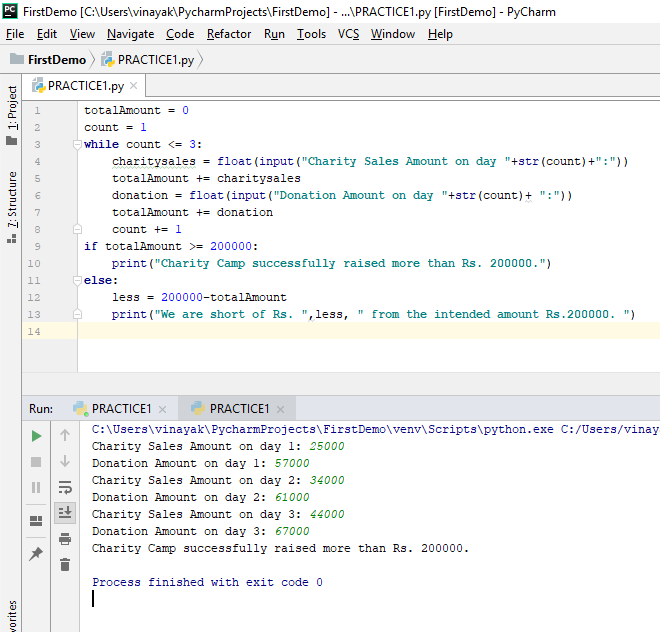Click console value 25000 for day 1

327,446
